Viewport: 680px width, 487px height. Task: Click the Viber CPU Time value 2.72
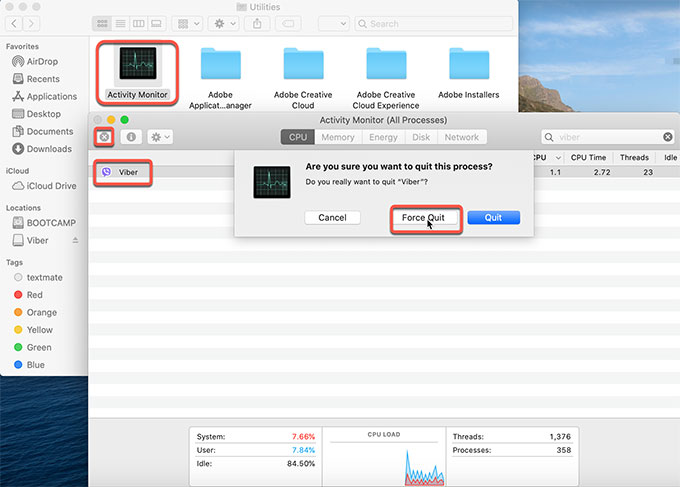pyautogui.click(x=602, y=172)
